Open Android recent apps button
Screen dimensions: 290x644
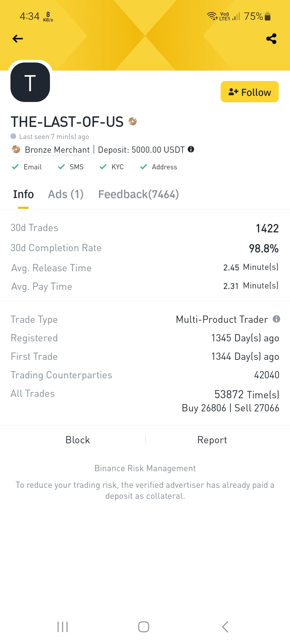pyautogui.click(x=63, y=627)
